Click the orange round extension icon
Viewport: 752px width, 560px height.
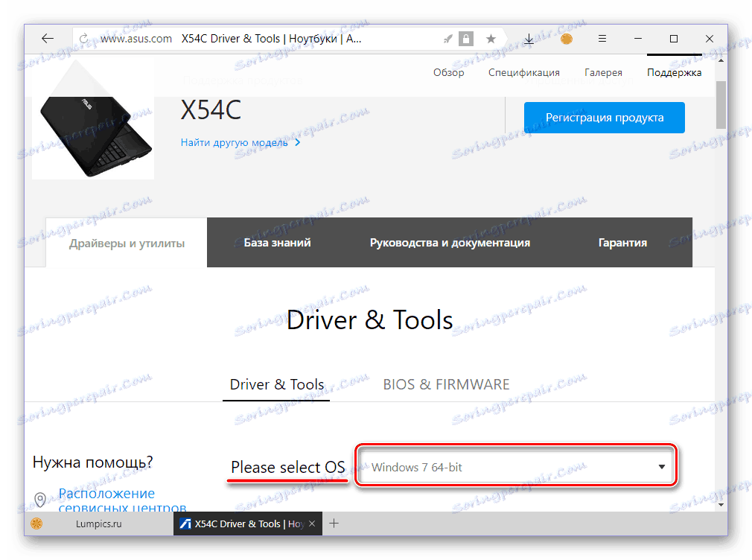coord(567,39)
